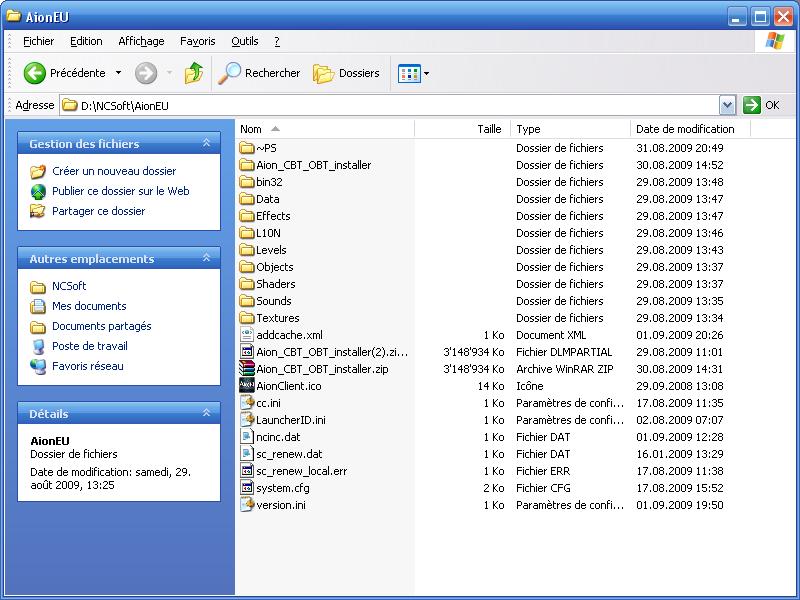Select the sc_renew.dat file icon
This screenshot has height=600, width=800.
247,454
